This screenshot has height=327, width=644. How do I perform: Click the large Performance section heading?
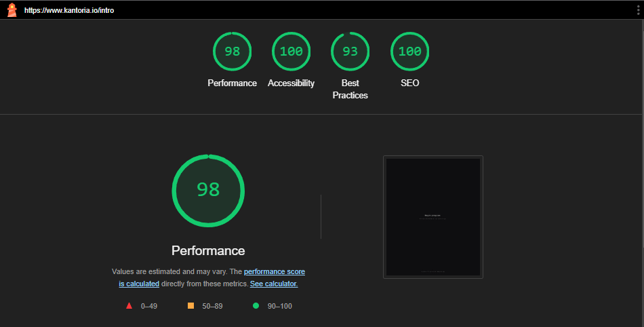[x=208, y=250]
